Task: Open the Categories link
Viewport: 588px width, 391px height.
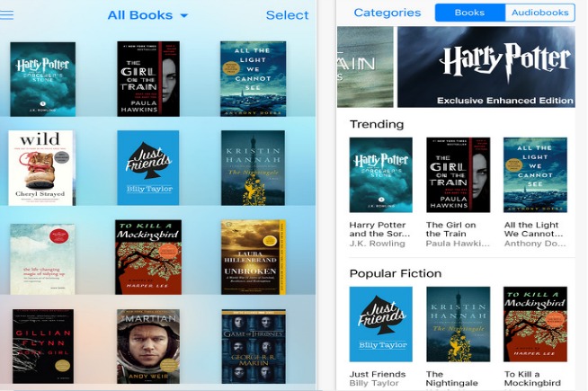Action: point(388,13)
